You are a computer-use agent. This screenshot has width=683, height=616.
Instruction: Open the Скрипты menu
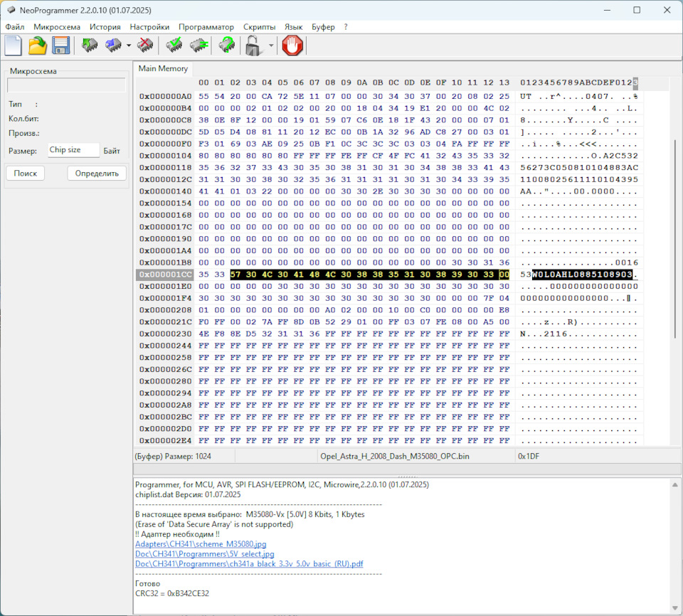(259, 26)
